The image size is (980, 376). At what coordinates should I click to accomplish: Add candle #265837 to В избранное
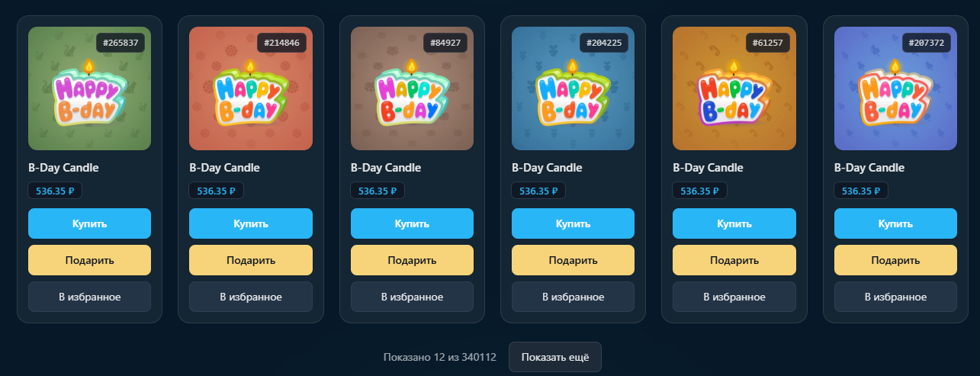89,297
